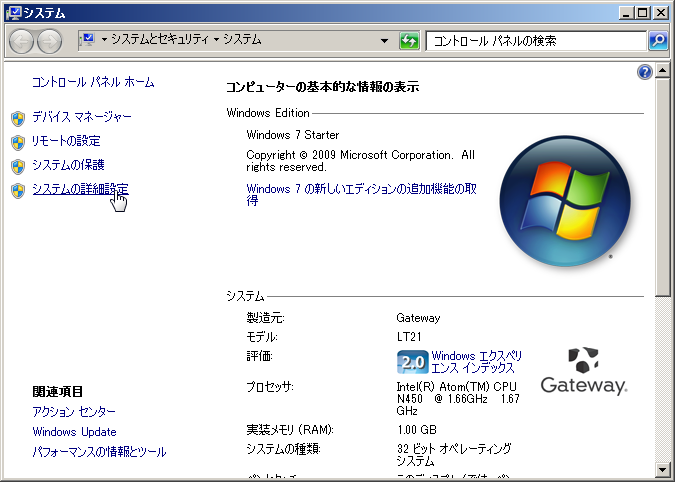Open リモートの設定 link

point(66,141)
